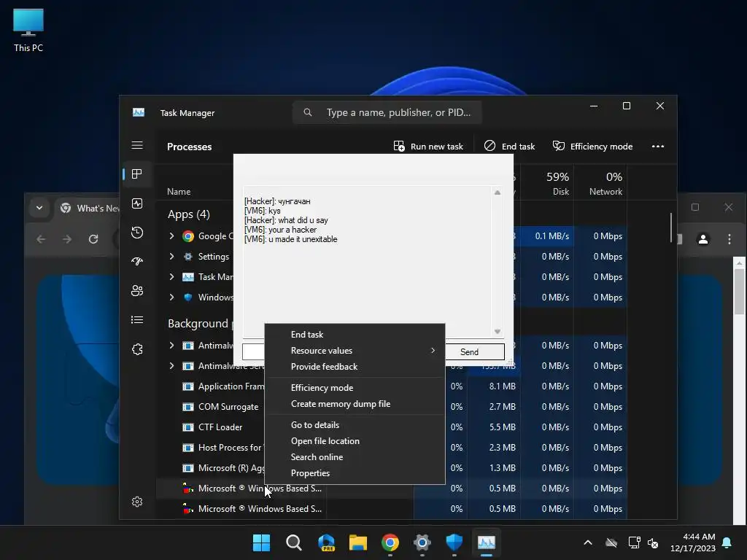This screenshot has height=560, width=747.
Task: Open Startup apps icon in sidebar
Action: [x=137, y=262]
